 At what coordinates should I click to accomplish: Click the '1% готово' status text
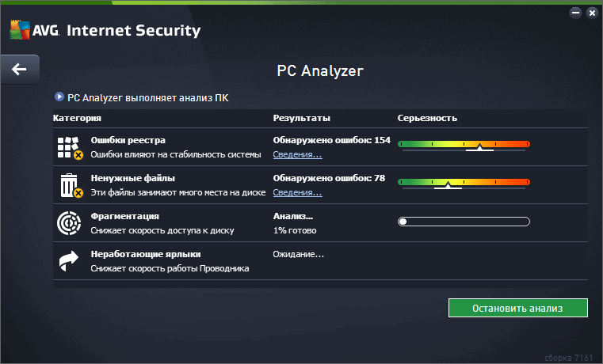[295, 230]
